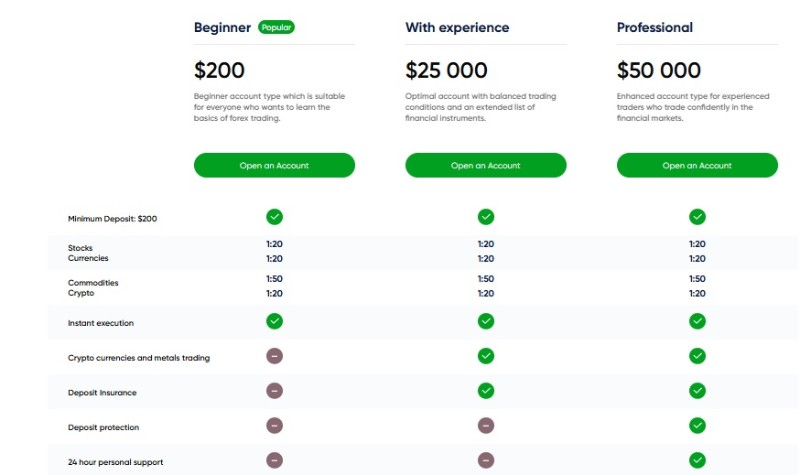Click Professional's 24 hour personal support checkmark
Image resolution: width=800 pixels, height=475 pixels.
(697, 460)
